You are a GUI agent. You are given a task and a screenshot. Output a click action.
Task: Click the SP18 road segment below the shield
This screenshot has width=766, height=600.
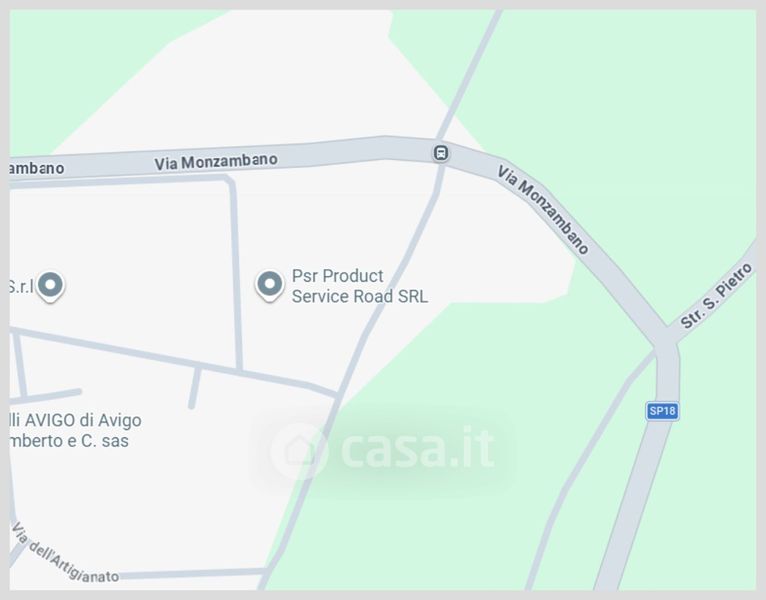pyautogui.click(x=635, y=503)
